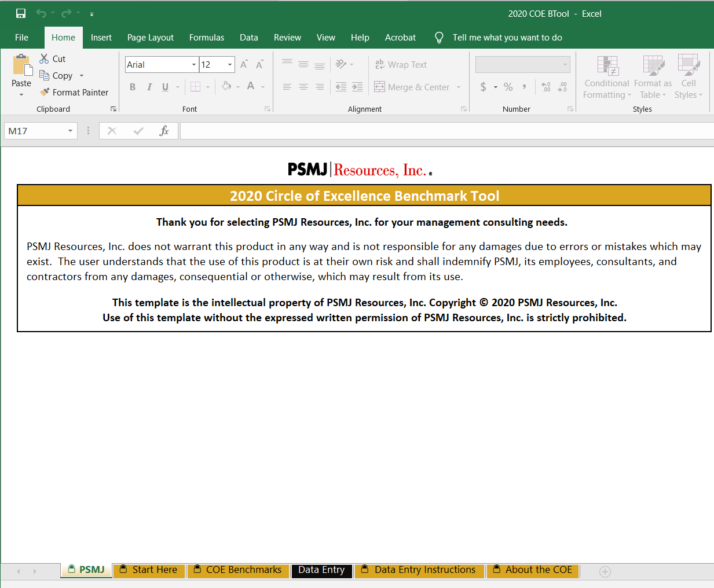Screen dimensions: 714x588
Task: Switch to the COE Benchmarks sheet tab
Action: pos(237,570)
